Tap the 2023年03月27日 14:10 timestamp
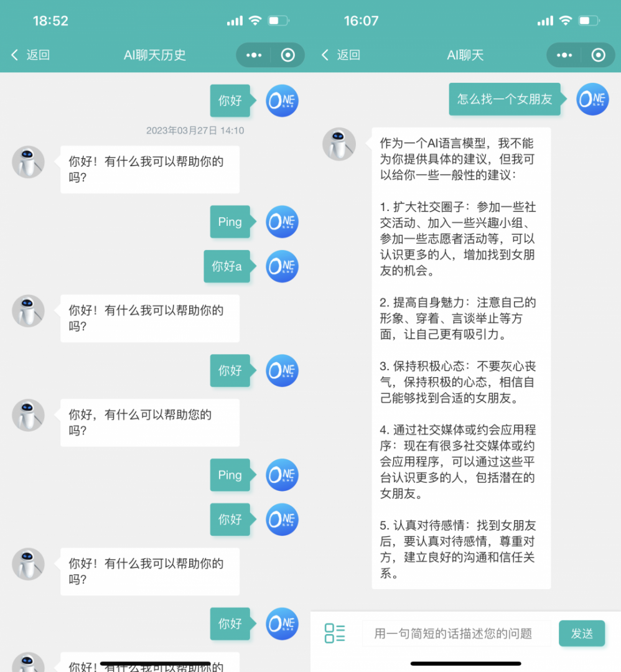The width and height of the screenshot is (621, 672). (195, 131)
